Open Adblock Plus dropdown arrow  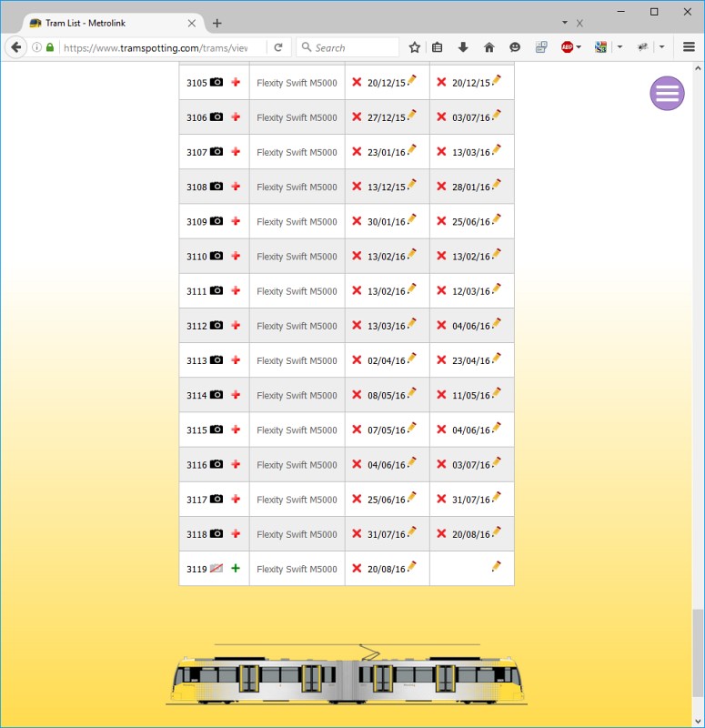click(579, 47)
